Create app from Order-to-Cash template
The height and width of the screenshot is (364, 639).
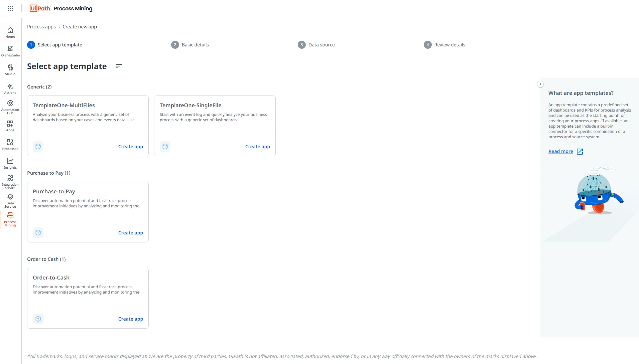131,319
